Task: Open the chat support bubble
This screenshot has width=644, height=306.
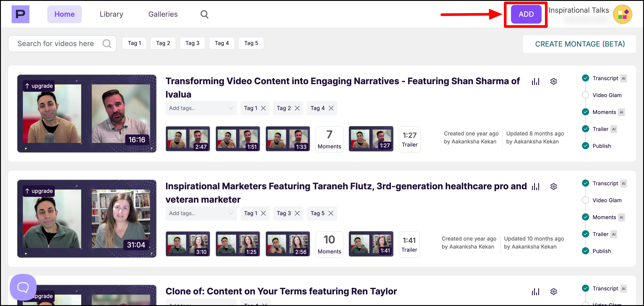Action: [x=23, y=287]
